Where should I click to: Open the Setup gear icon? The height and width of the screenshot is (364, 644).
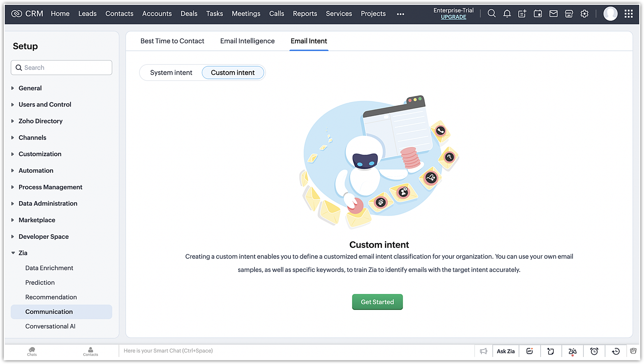(584, 14)
